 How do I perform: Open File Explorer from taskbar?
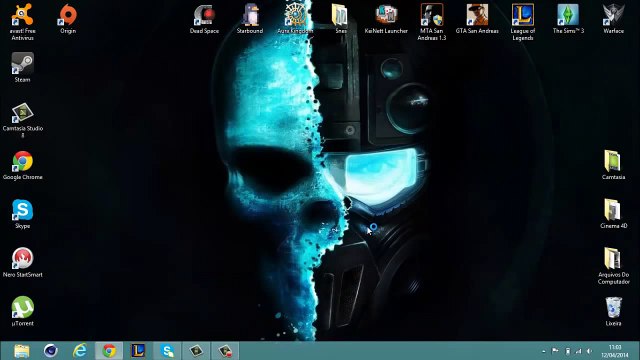[x=22, y=351]
